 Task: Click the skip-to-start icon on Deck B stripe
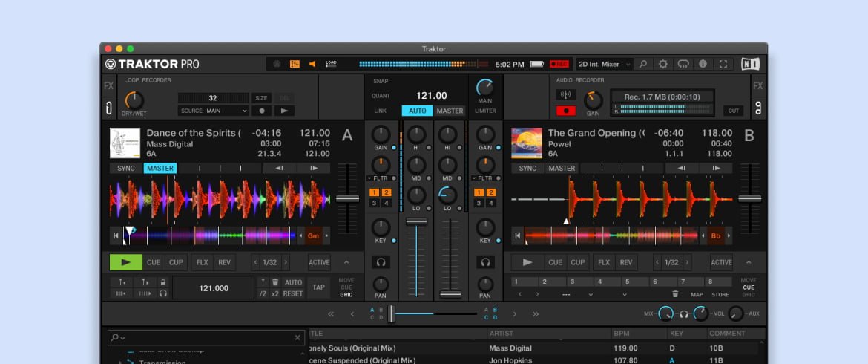click(x=516, y=236)
